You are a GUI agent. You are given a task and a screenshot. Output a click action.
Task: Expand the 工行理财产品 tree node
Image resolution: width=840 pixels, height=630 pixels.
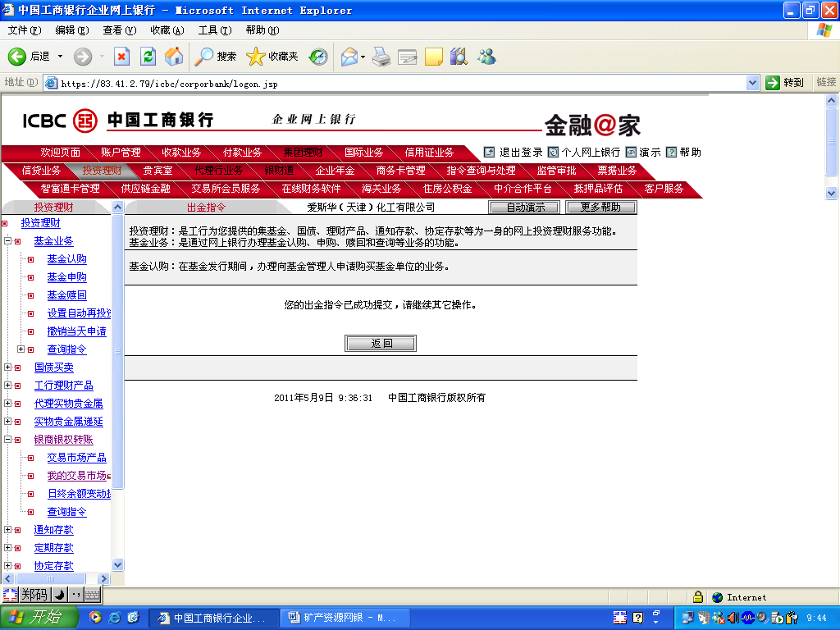(x=7, y=386)
